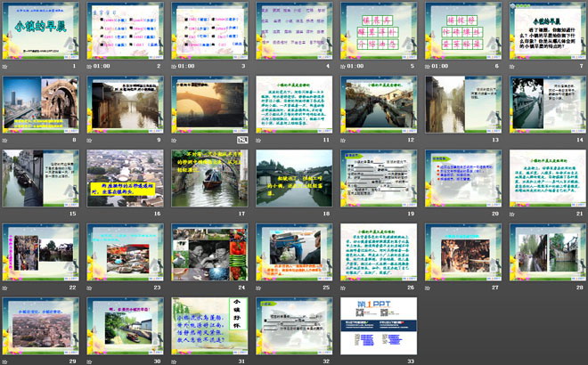Click the animation star icon under slide 23
588x365 pixels.
click(89, 288)
